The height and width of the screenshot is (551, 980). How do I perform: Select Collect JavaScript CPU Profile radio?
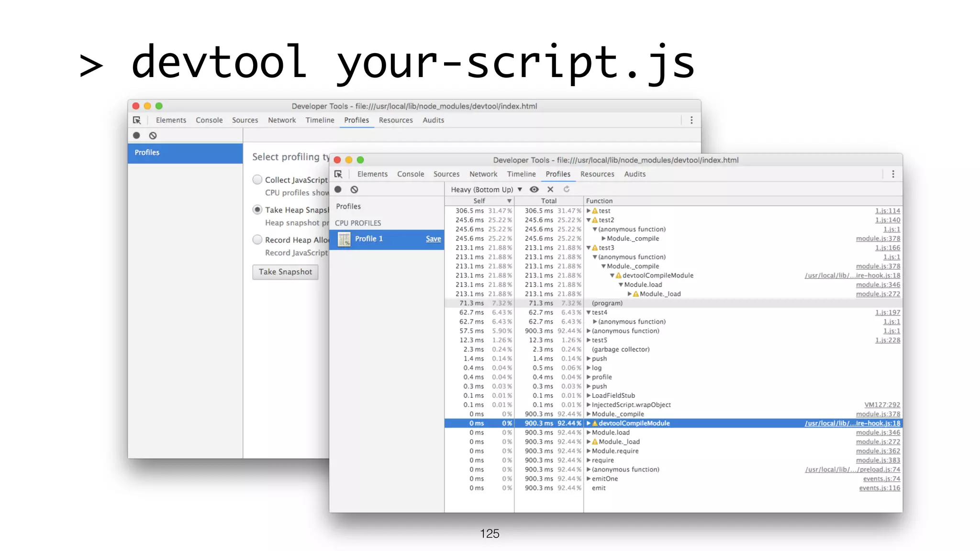(257, 179)
